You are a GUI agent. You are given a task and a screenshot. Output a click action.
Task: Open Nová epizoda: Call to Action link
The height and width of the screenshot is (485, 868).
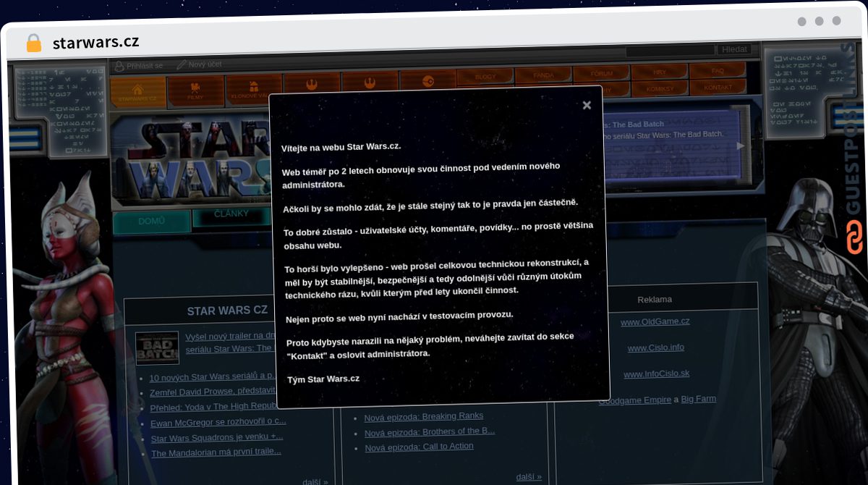pos(420,447)
